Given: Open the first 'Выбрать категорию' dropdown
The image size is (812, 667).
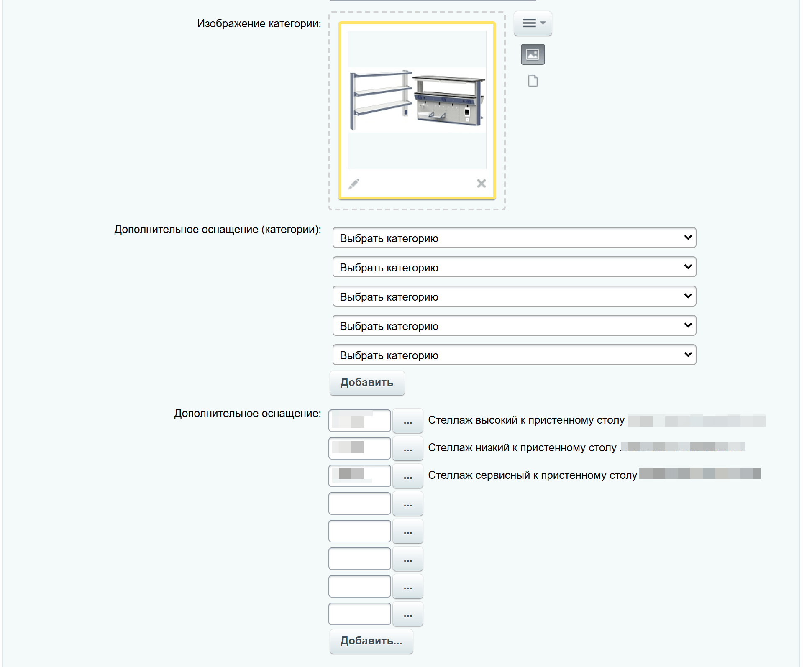Looking at the screenshot, I should (x=514, y=238).
